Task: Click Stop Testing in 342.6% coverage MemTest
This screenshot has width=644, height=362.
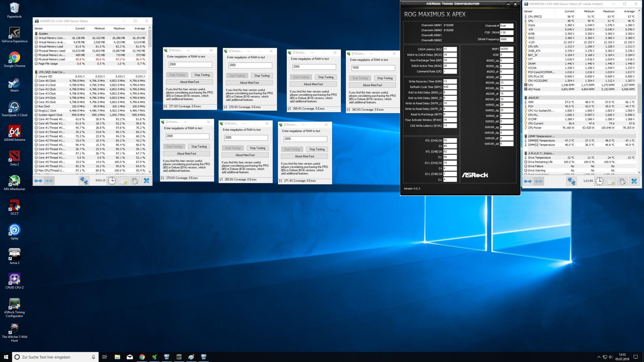Action: pyautogui.click(x=385, y=78)
